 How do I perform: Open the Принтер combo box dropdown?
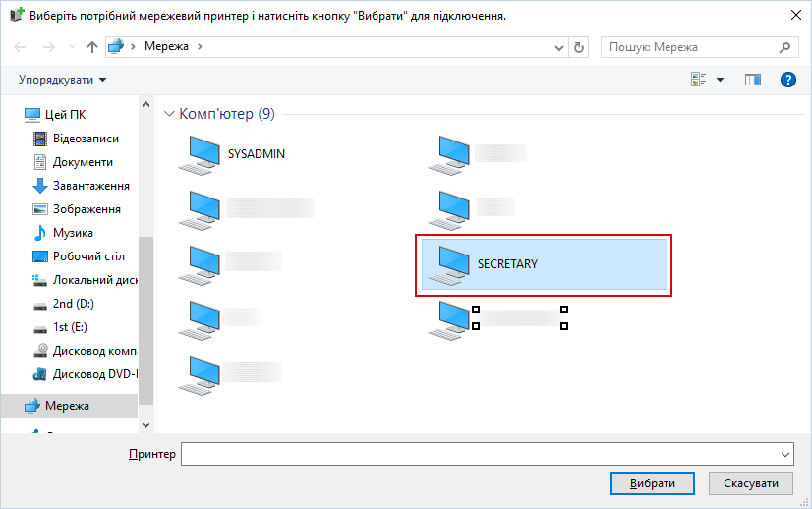click(784, 454)
